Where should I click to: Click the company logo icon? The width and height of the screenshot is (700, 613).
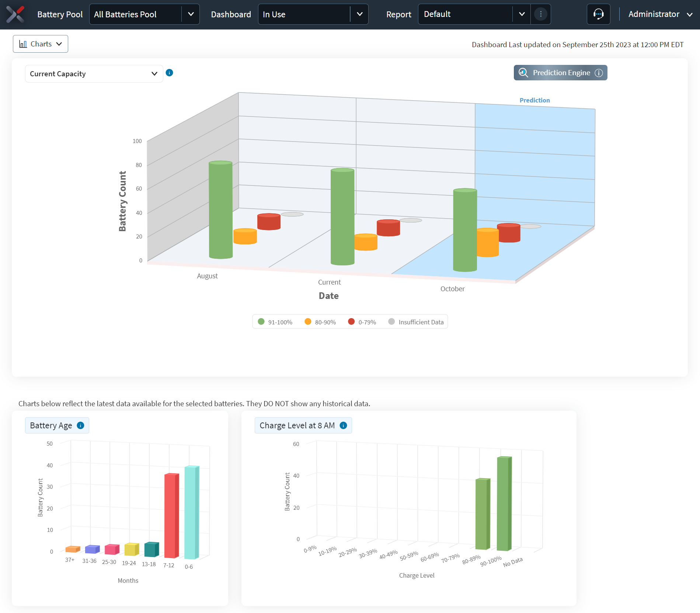(x=15, y=14)
